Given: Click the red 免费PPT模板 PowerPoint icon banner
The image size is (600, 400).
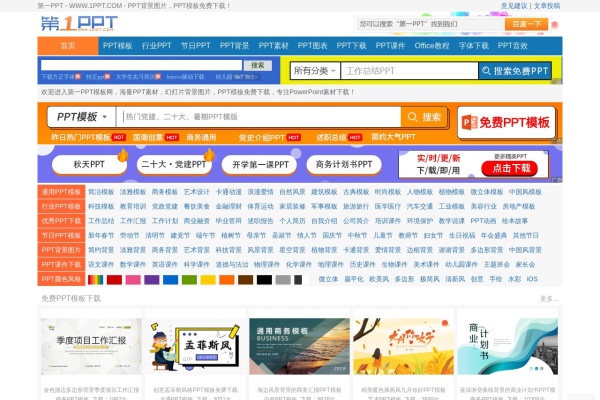Looking at the screenshot, I should [504, 123].
